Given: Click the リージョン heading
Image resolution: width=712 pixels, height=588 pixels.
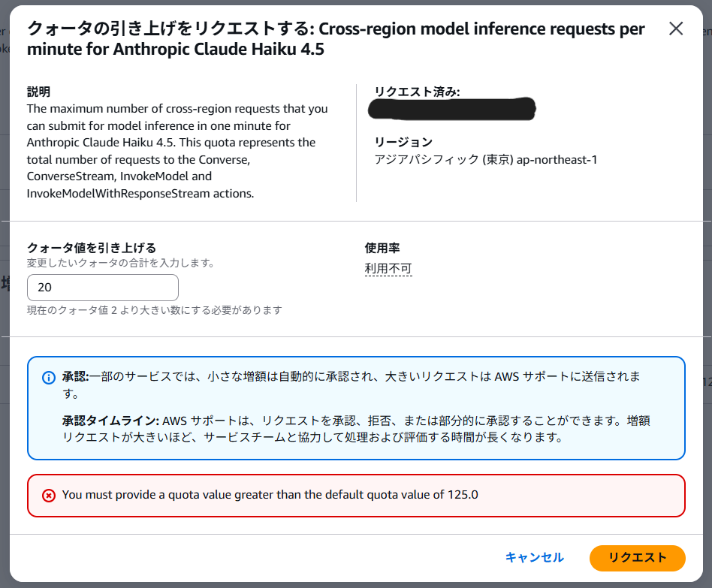Looking at the screenshot, I should [x=403, y=142].
